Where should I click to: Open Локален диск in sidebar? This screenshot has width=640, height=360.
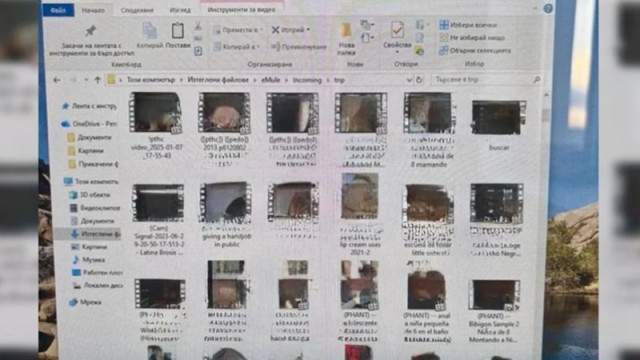point(98,286)
